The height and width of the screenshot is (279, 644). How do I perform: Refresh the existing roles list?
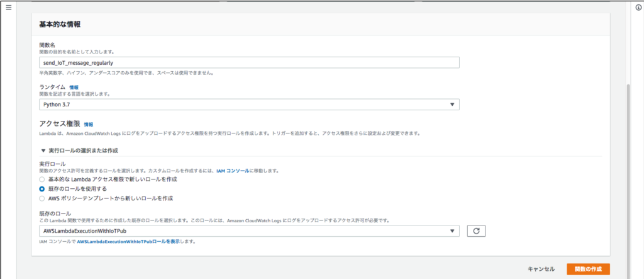[x=476, y=231]
